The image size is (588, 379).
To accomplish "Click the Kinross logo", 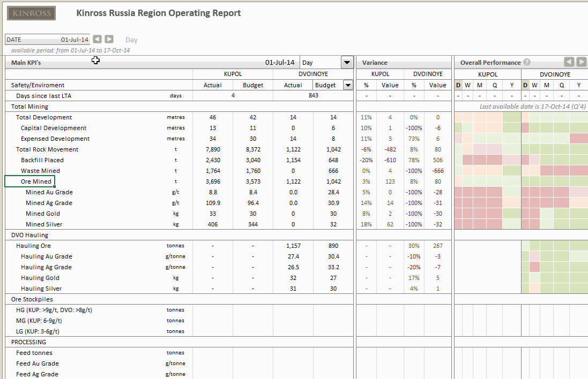I will coord(31,13).
